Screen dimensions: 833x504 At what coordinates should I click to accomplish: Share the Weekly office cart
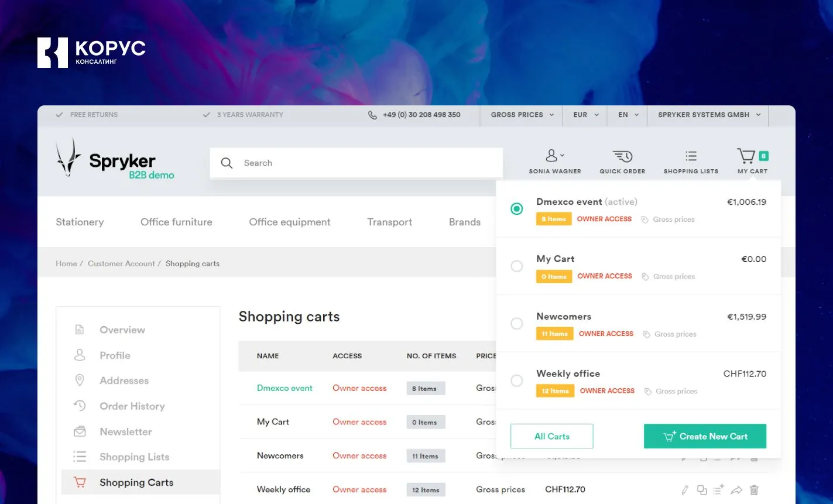pyautogui.click(x=737, y=490)
